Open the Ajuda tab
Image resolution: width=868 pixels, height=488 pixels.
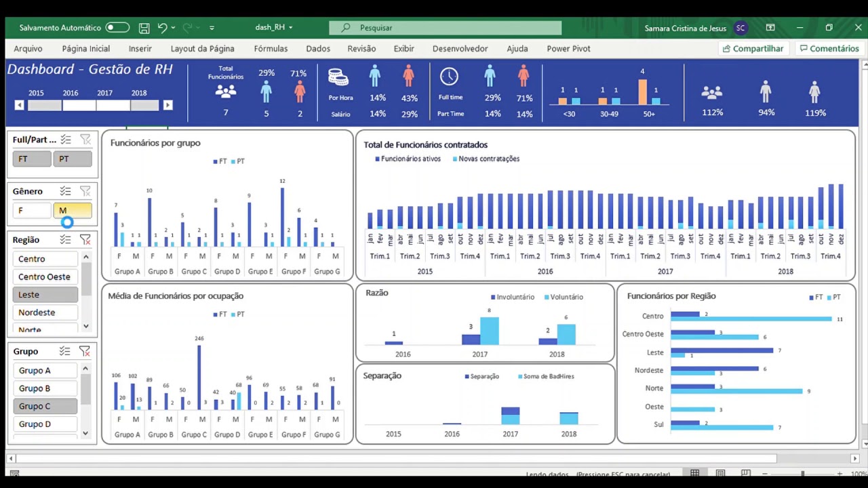[517, 49]
